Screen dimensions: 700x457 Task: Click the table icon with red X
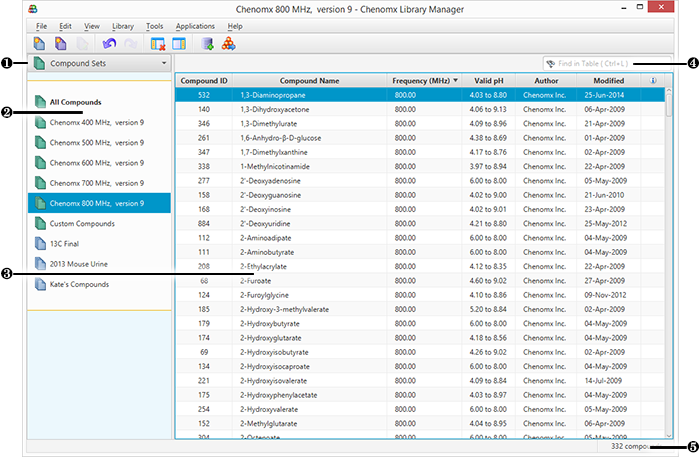[158, 43]
